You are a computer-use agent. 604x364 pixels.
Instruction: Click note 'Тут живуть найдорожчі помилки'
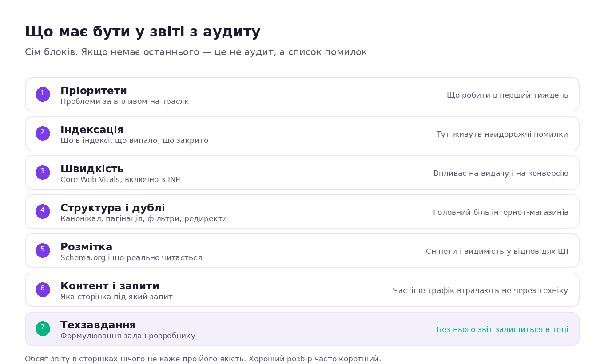tap(502, 135)
